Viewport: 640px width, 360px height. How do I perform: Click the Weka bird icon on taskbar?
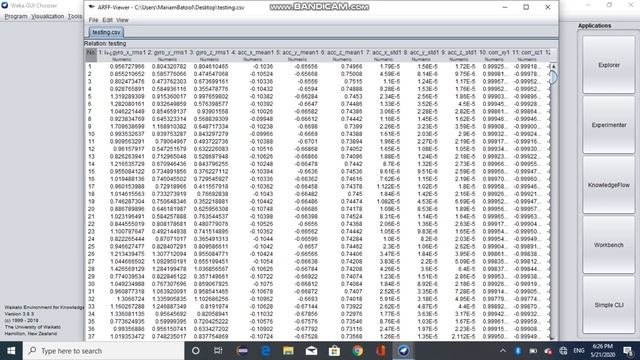[x=404, y=351]
